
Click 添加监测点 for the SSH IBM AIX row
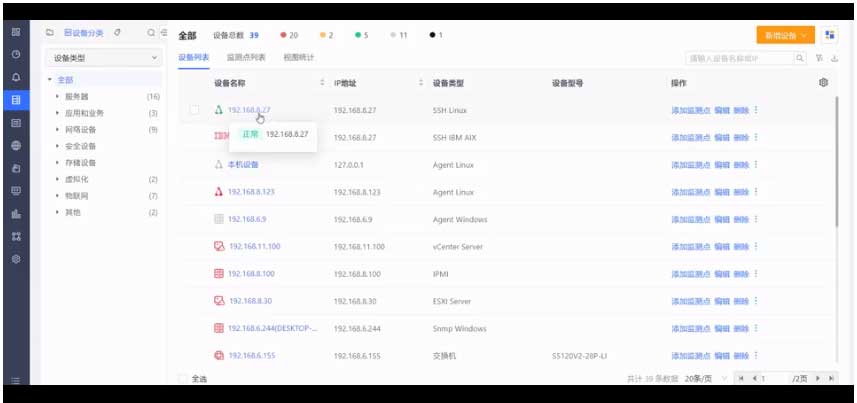(691, 137)
